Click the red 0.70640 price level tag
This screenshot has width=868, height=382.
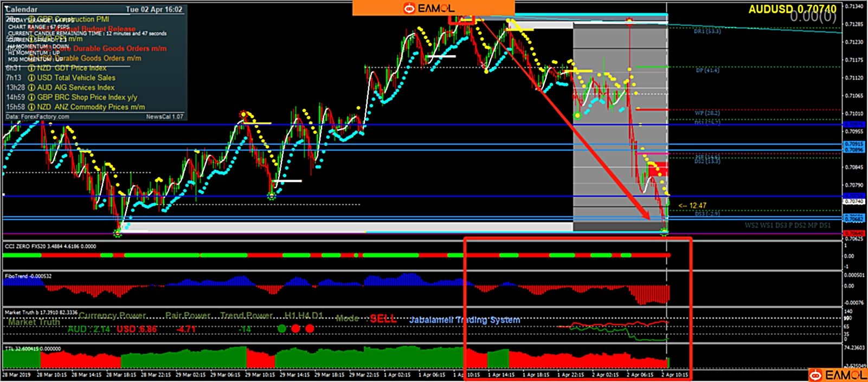(x=854, y=234)
